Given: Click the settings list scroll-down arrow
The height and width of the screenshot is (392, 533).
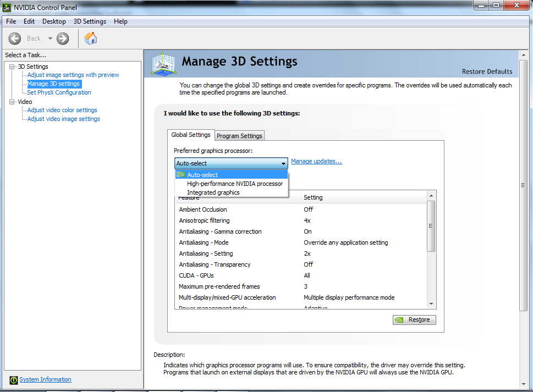Looking at the screenshot, I should pyautogui.click(x=431, y=304).
